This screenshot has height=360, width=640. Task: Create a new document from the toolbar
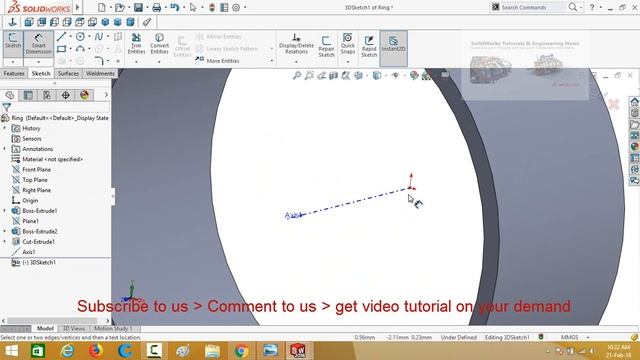(x=102, y=7)
